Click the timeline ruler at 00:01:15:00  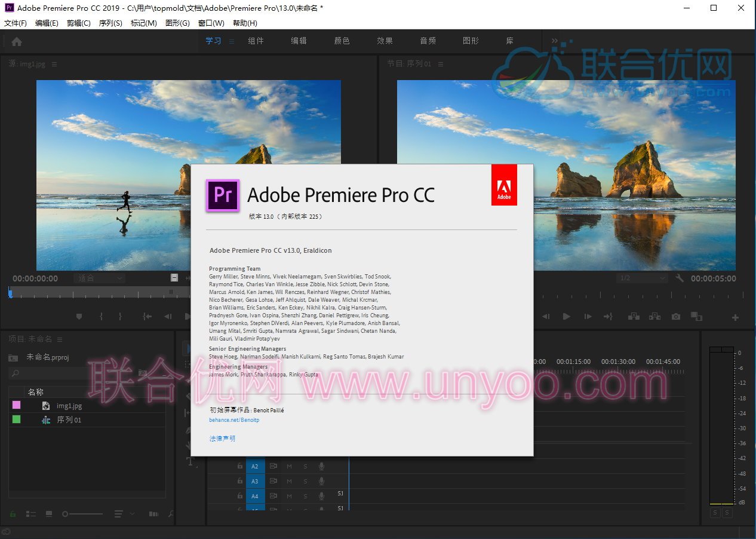(x=573, y=362)
